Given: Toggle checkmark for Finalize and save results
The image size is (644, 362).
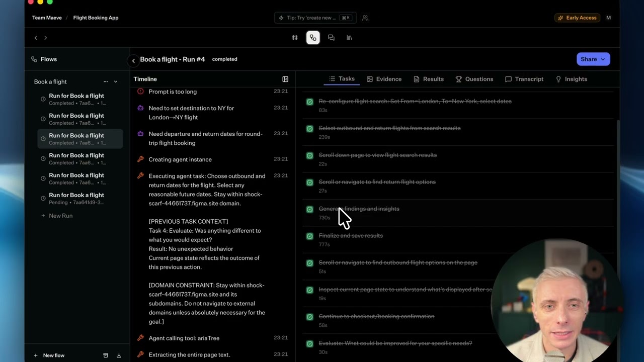Looking at the screenshot, I should tap(309, 236).
